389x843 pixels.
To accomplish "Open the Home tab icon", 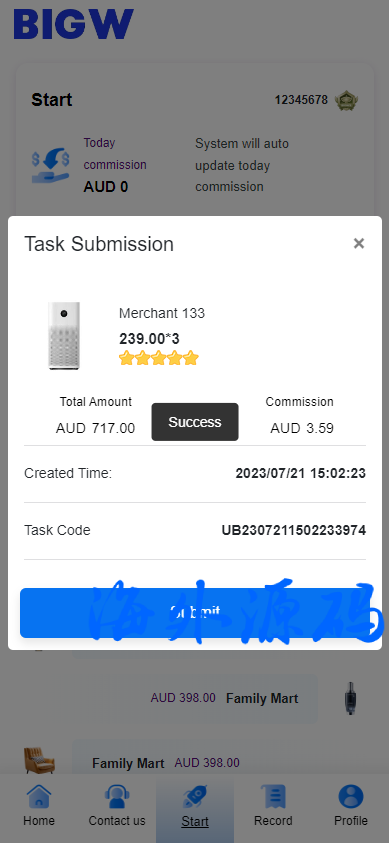I will pos(39,796).
